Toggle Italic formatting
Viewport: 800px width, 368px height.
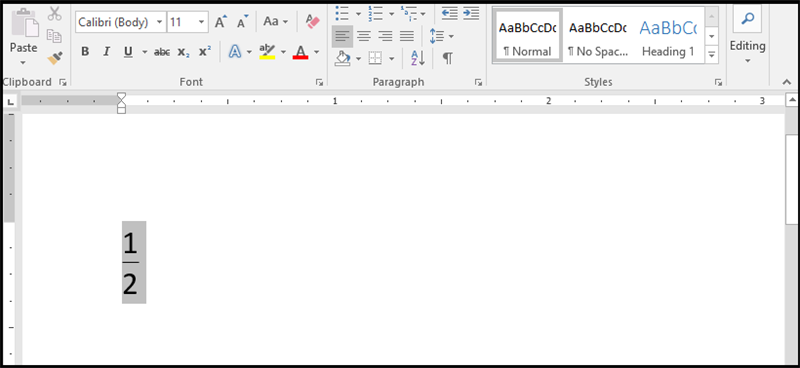pyautogui.click(x=107, y=52)
